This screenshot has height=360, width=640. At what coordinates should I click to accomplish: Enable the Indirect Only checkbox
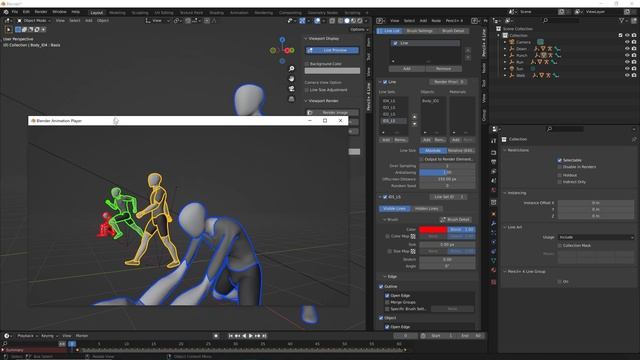point(560,182)
